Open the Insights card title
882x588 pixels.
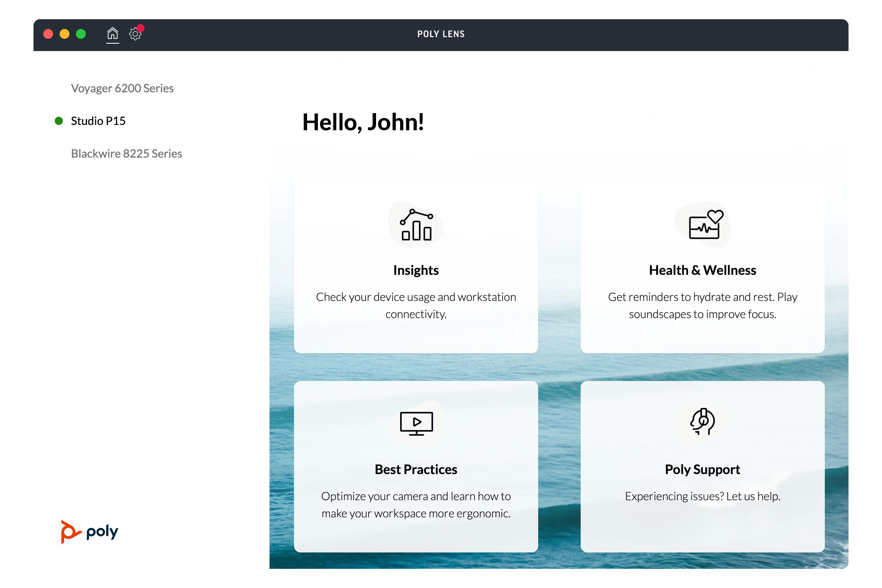click(x=416, y=270)
